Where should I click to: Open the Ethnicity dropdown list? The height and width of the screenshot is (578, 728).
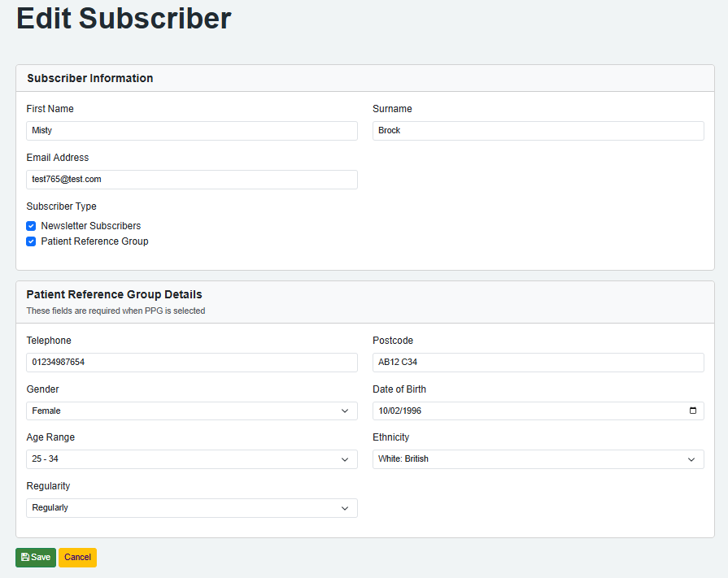[x=538, y=459]
